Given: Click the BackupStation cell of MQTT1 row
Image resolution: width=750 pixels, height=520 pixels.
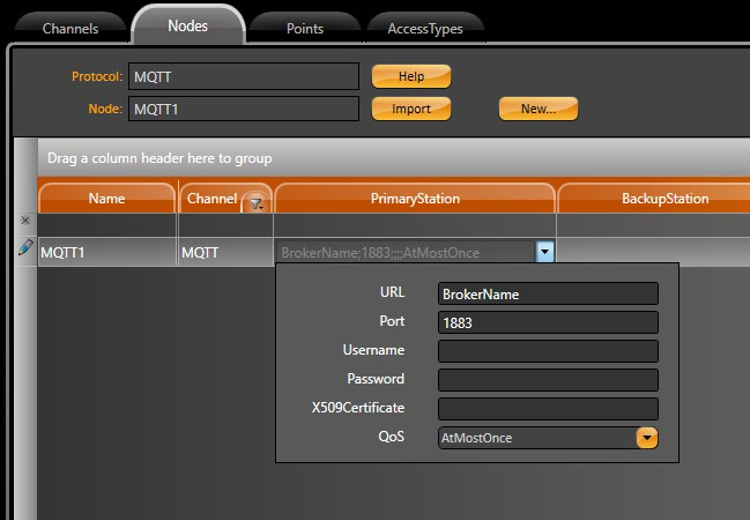Looking at the screenshot, I should coord(653,250).
